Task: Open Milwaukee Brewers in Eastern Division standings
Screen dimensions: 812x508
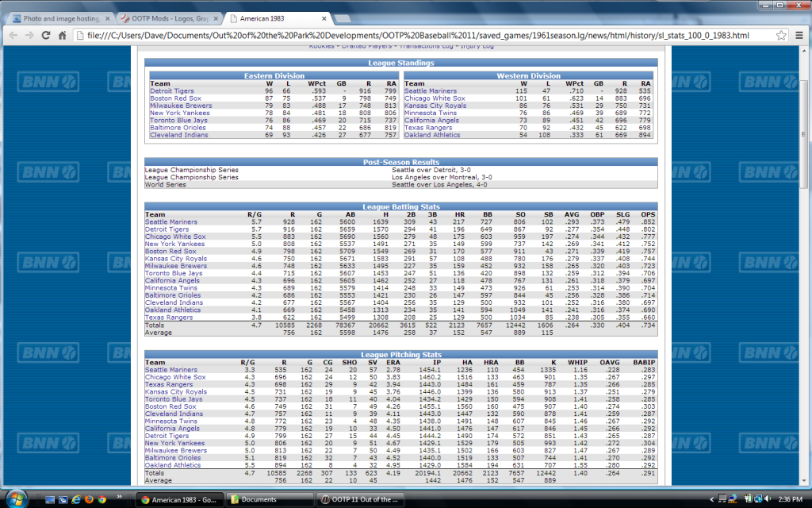Action: [x=181, y=106]
